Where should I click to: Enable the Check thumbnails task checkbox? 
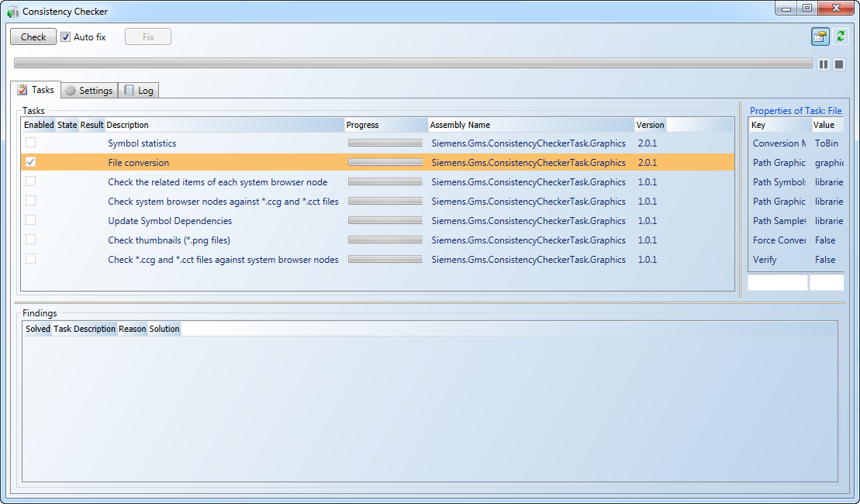tap(30, 240)
